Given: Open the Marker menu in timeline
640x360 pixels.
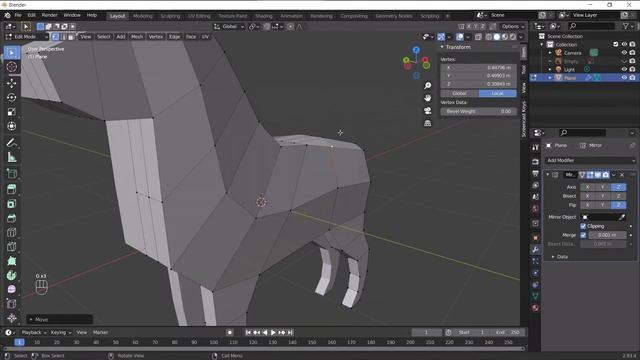Looking at the screenshot, I should click(100, 333).
